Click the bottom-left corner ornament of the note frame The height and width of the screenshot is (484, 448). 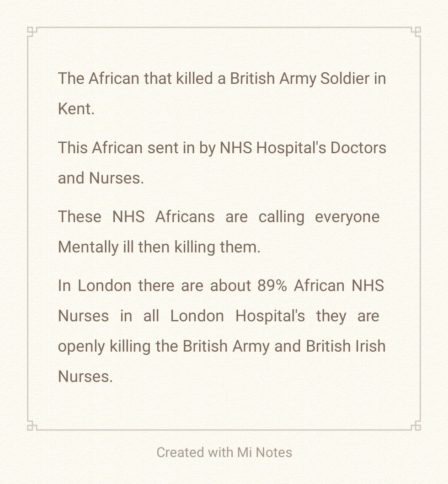[x=32, y=426]
